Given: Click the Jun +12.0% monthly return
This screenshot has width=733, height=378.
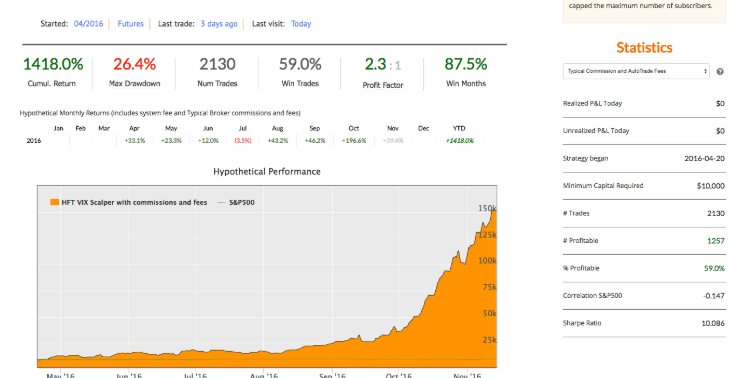Looking at the screenshot, I should (208, 141).
